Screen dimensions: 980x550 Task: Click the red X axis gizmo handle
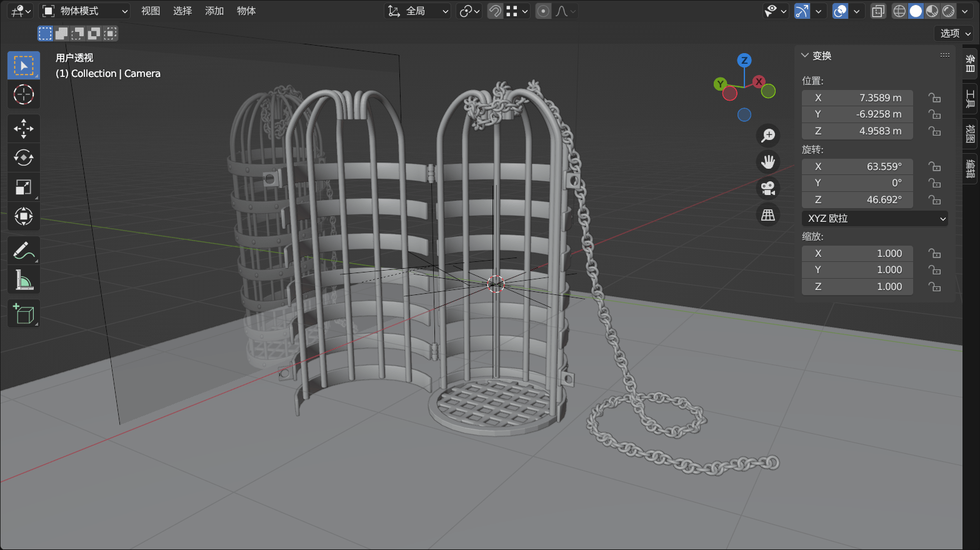pyautogui.click(x=759, y=81)
